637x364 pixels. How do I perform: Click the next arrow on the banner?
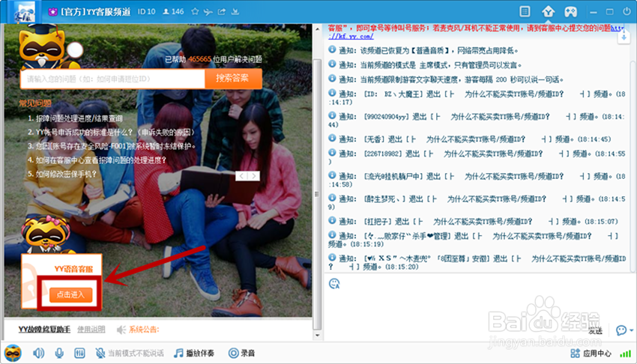tap(254, 176)
